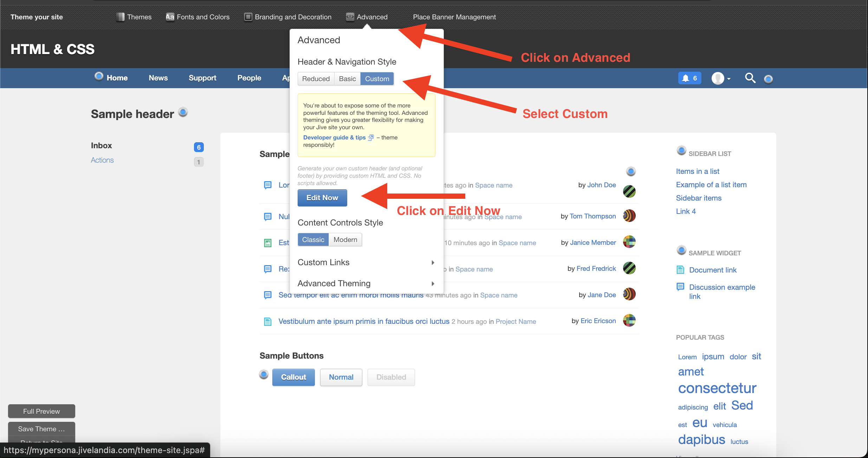Open the notifications bell showing 6
Screen dimensions: 868x458
click(689, 78)
